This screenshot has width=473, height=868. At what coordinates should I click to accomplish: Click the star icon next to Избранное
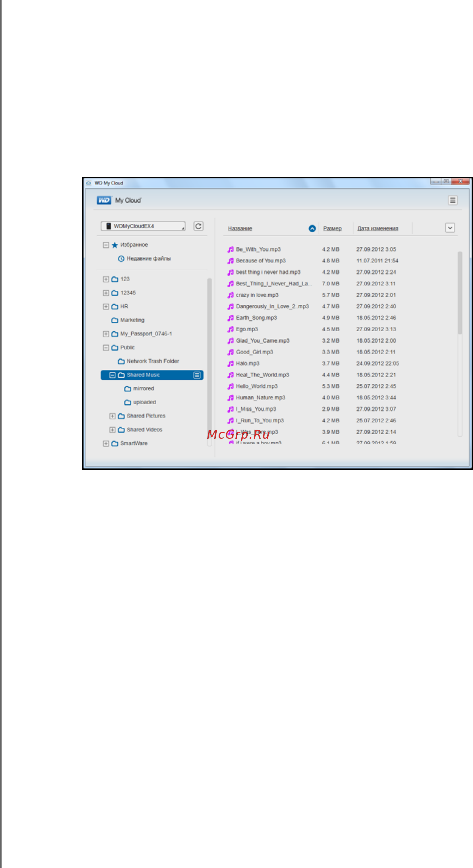coord(115,245)
